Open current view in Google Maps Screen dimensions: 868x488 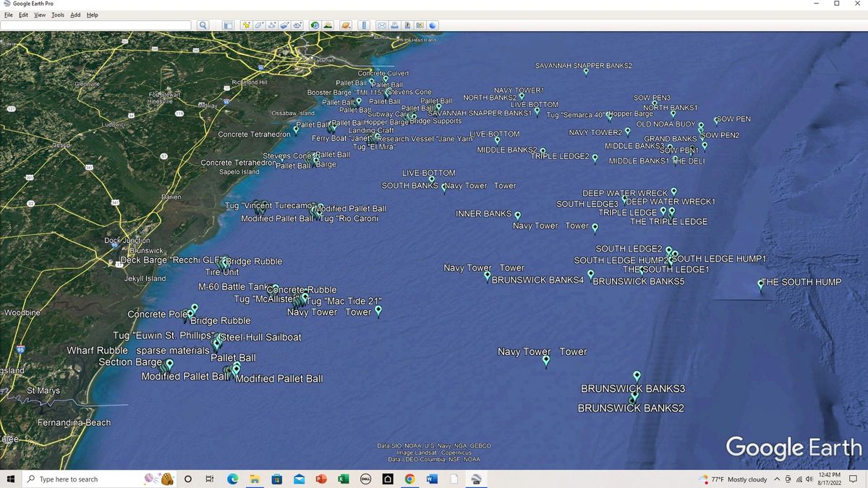tap(420, 25)
